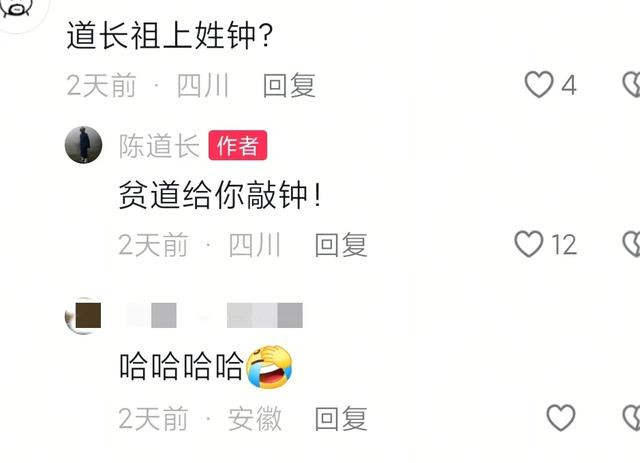Tap the laughing-crying emoji after 哈哈哈哈
Image resolution: width=640 pixels, height=463 pixels.
[x=269, y=367]
